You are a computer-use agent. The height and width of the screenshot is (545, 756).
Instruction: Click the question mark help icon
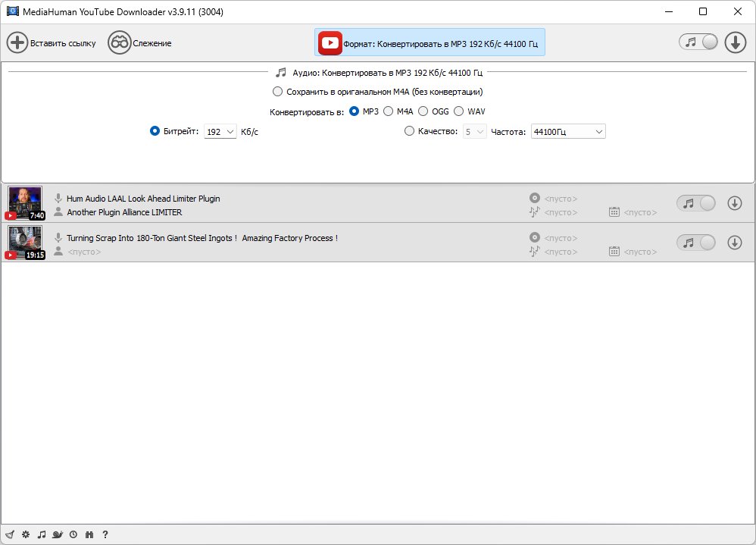click(x=105, y=534)
